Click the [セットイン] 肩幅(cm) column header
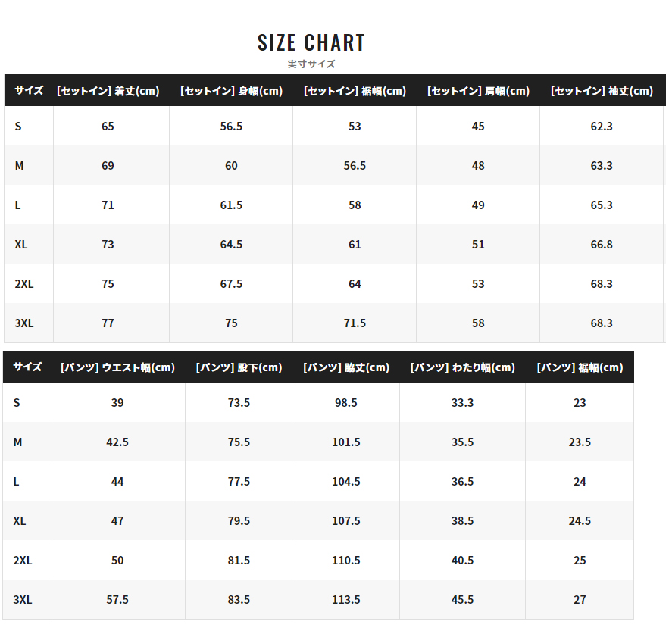This screenshot has width=672, height=628. [478, 91]
